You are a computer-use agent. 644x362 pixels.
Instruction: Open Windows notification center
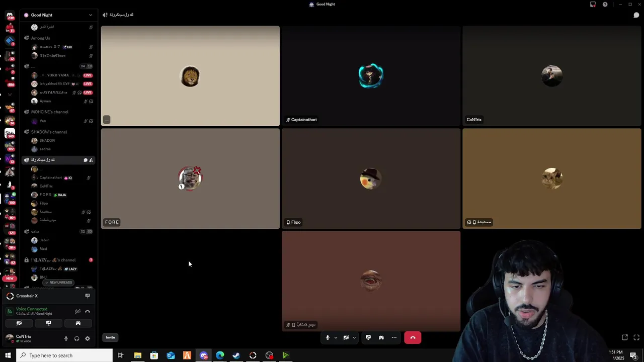click(x=633, y=355)
